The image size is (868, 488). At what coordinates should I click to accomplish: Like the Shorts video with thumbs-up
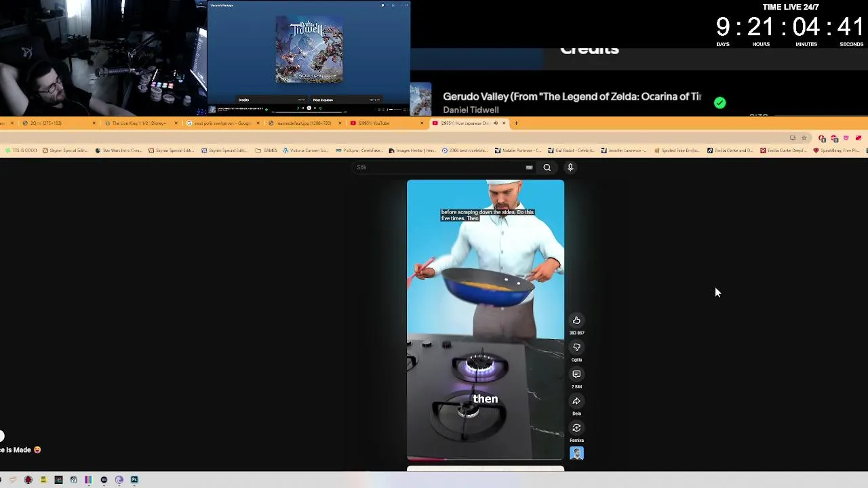point(576,320)
